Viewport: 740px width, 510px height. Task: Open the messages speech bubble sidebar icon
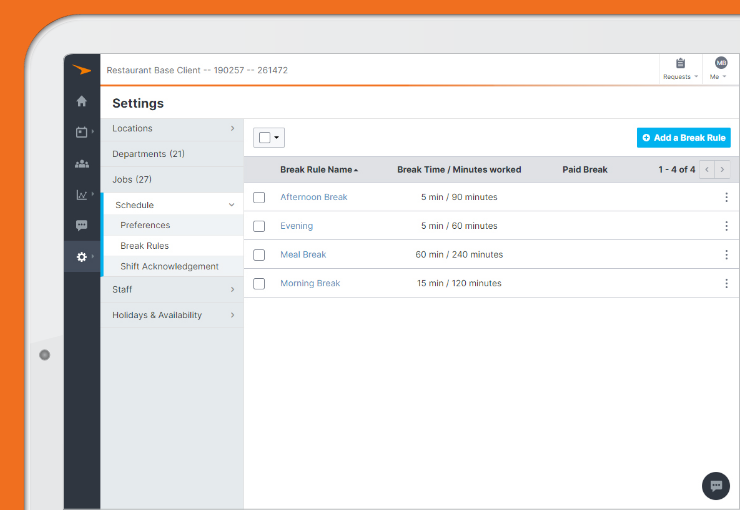pos(82,225)
